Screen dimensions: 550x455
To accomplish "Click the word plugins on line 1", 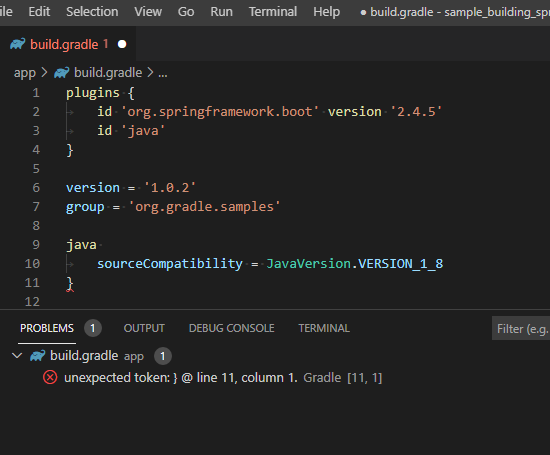I will tap(93, 93).
